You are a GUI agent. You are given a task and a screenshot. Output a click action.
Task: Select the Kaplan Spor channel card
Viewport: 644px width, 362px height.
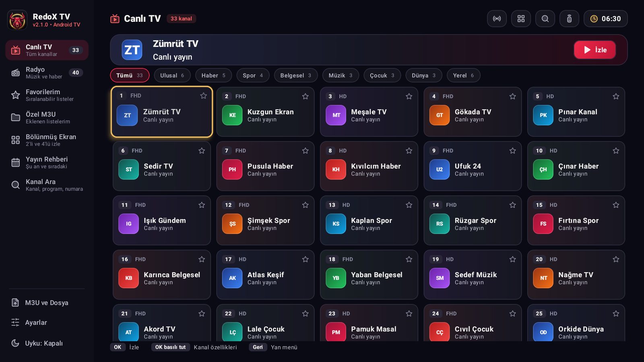coord(369,220)
